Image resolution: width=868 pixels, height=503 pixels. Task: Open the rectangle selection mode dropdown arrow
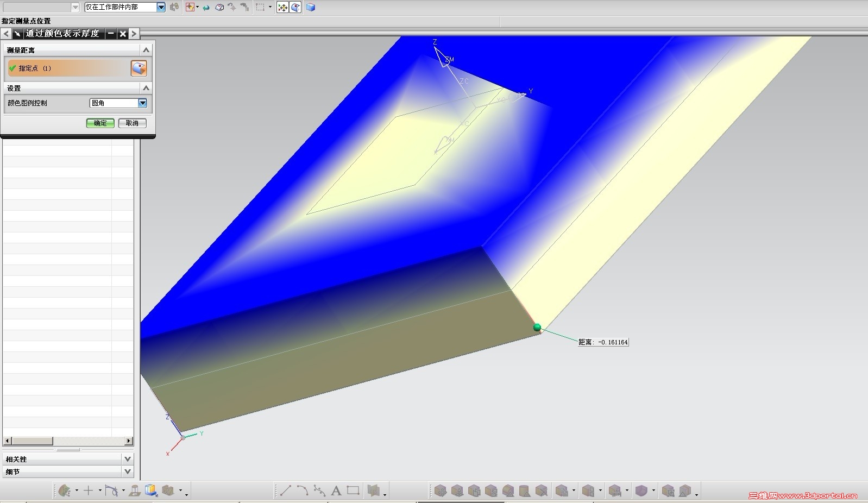point(270,7)
